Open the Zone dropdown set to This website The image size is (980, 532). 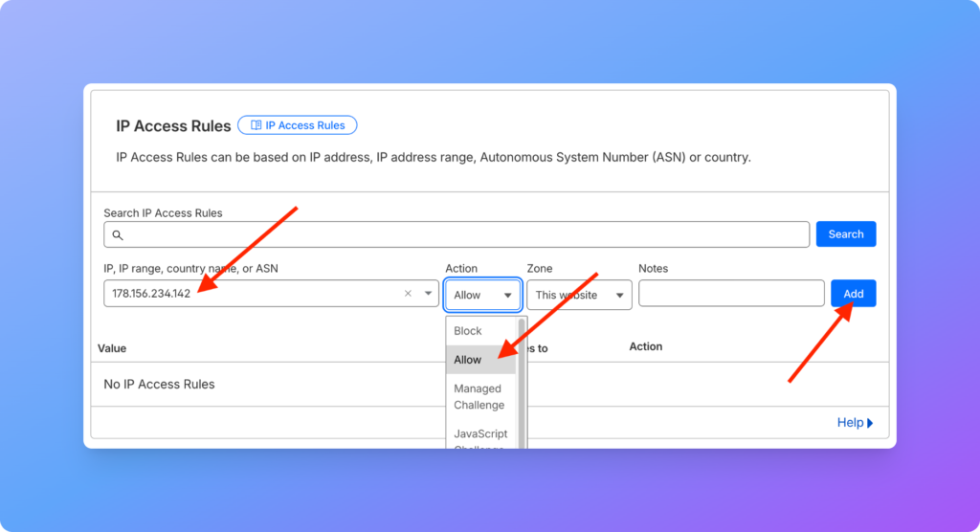point(579,295)
